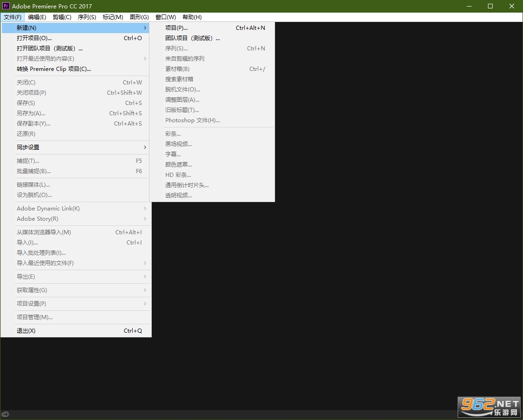Open the 标记(M) menu
This screenshot has height=420, width=523.
click(x=113, y=17)
